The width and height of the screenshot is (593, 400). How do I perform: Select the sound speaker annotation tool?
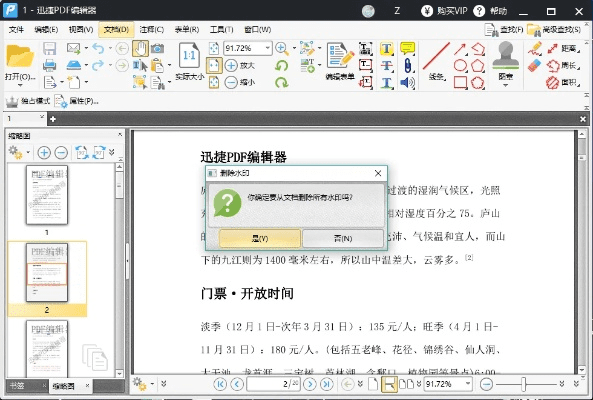click(x=407, y=82)
